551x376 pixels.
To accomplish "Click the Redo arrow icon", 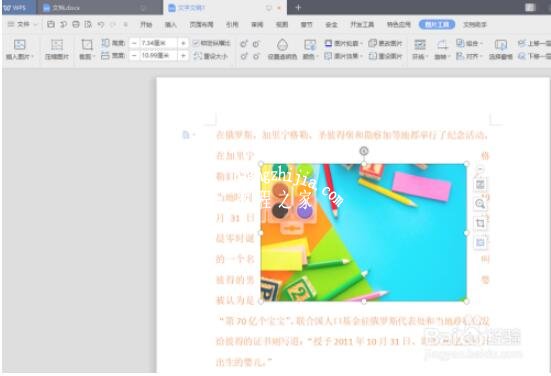I will click(x=113, y=24).
